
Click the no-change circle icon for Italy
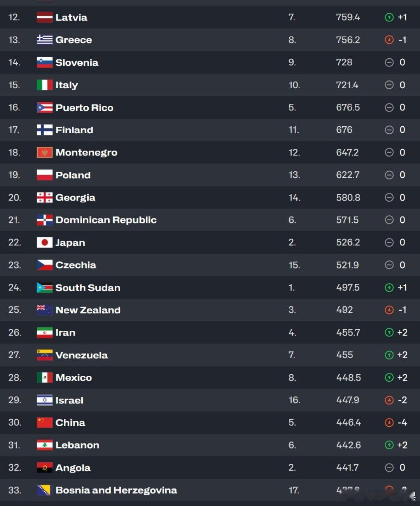(389, 85)
